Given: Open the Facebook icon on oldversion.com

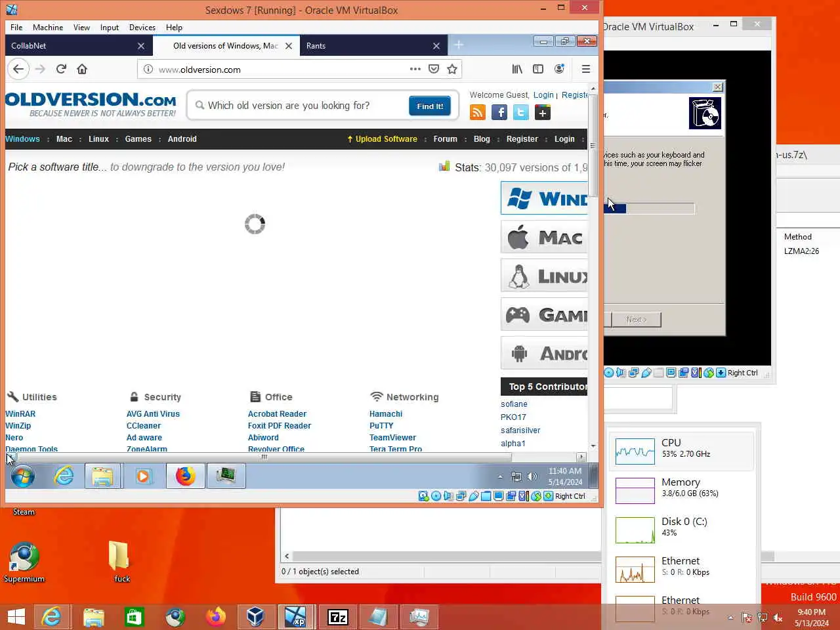Looking at the screenshot, I should pos(499,112).
